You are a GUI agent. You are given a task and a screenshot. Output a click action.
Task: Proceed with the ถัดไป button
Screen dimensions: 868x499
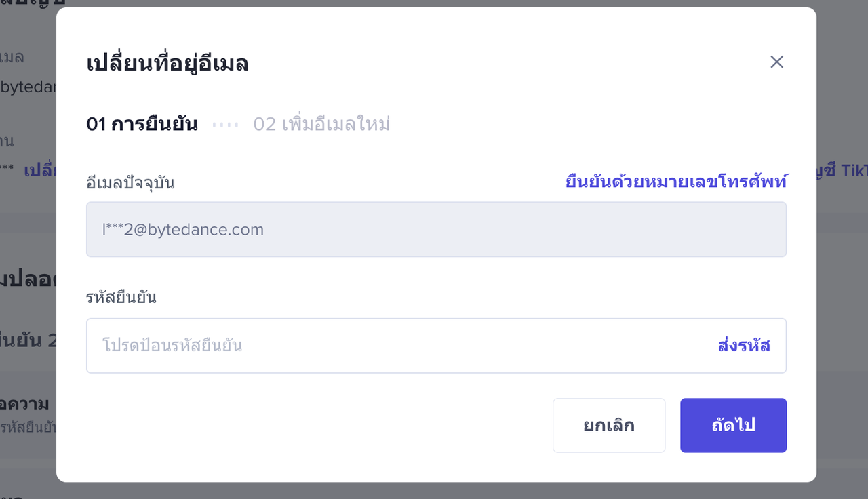733,425
